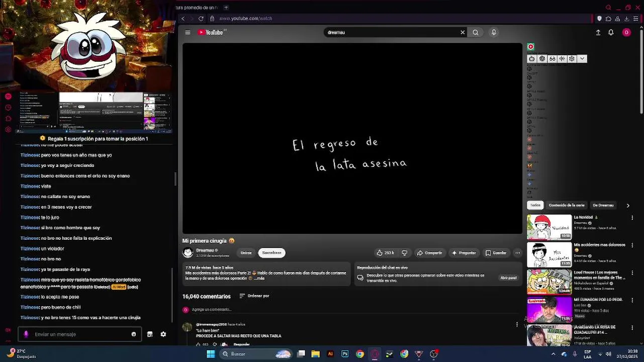Screen dimensions: 644x362
Task: Click the extension panel audio waveform icon
Action: (562, 59)
